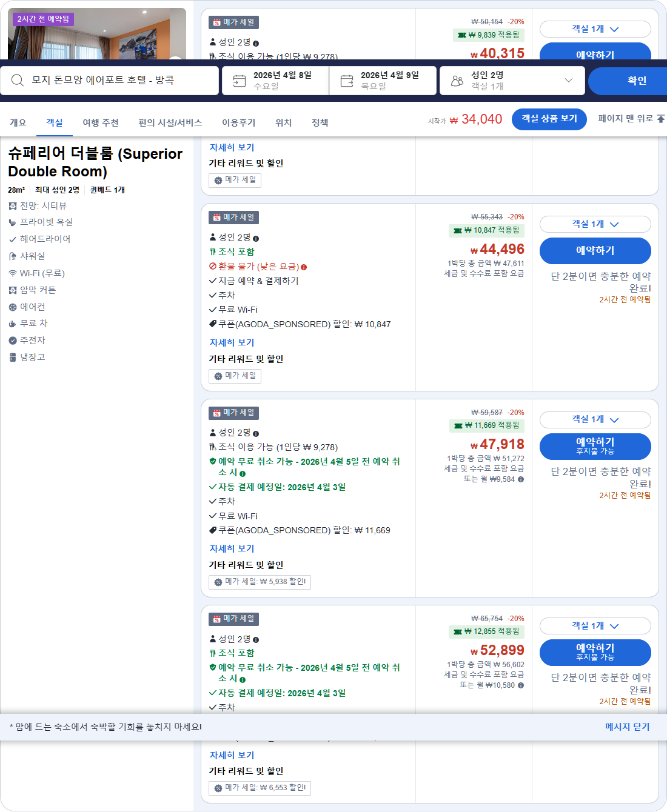The image size is (667, 812).
Task: Open 객실 1개 dropdown in the ₩47,918 offer
Action: pyautogui.click(x=595, y=419)
